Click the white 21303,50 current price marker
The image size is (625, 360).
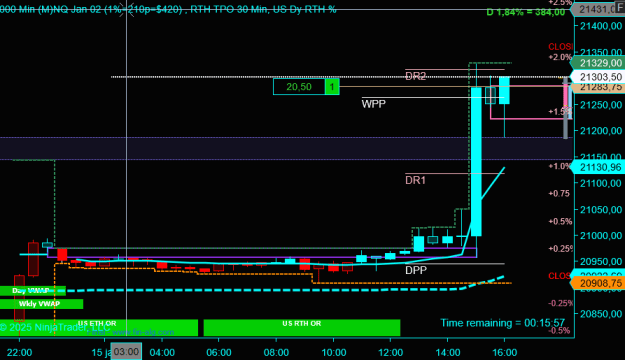(598, 77)
